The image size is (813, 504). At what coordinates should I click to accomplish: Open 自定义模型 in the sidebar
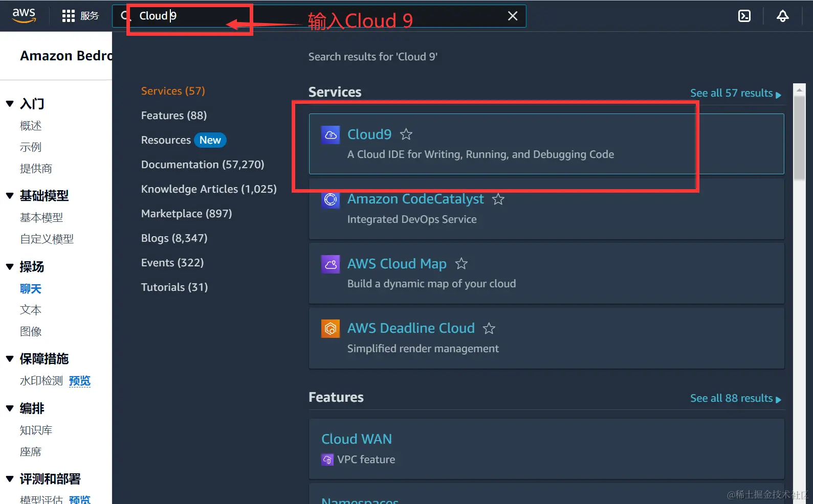point(47,239)
